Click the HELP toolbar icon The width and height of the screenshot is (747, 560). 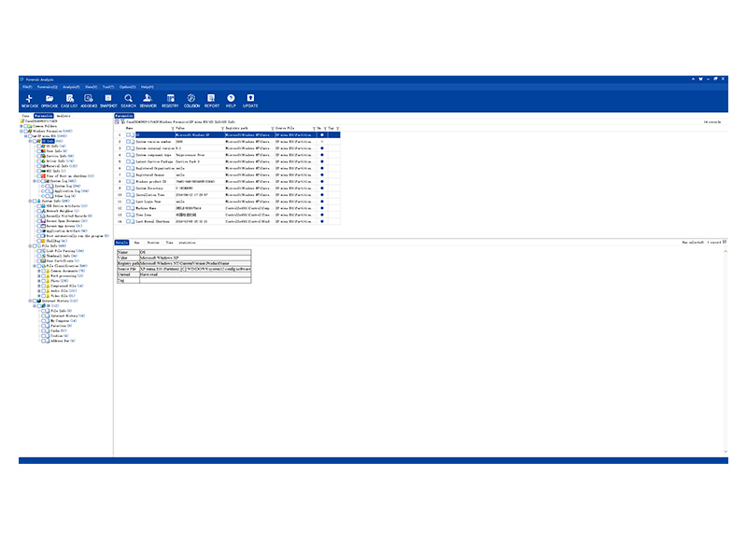coord(231,101)
